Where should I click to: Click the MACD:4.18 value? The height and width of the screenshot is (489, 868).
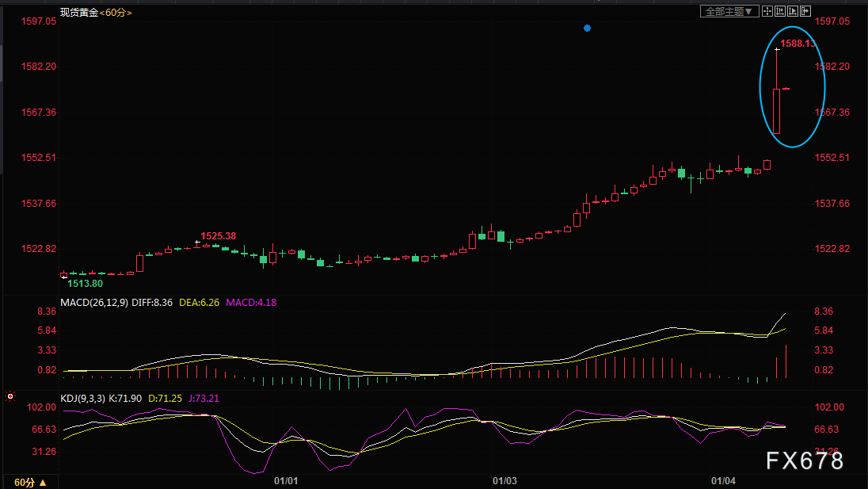tap(251, 303)
